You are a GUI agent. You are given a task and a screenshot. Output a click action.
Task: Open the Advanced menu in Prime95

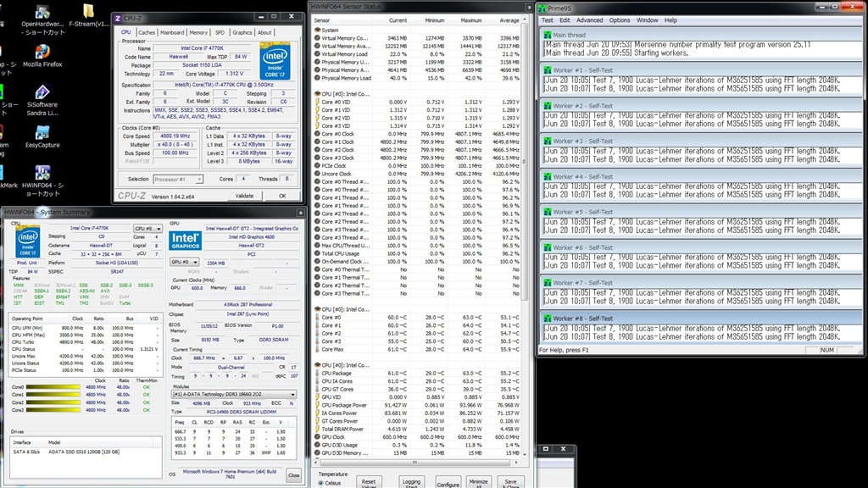click(589, 20)
